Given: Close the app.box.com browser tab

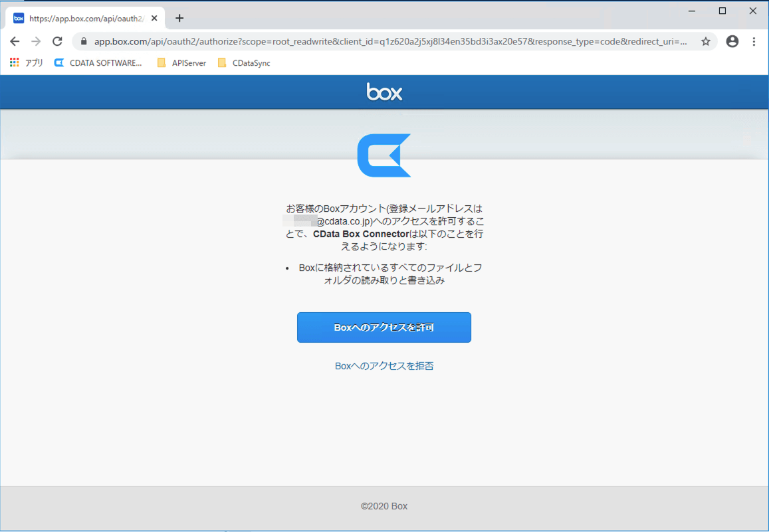Looking at the screenshot, I should click(x=154, y=18).
